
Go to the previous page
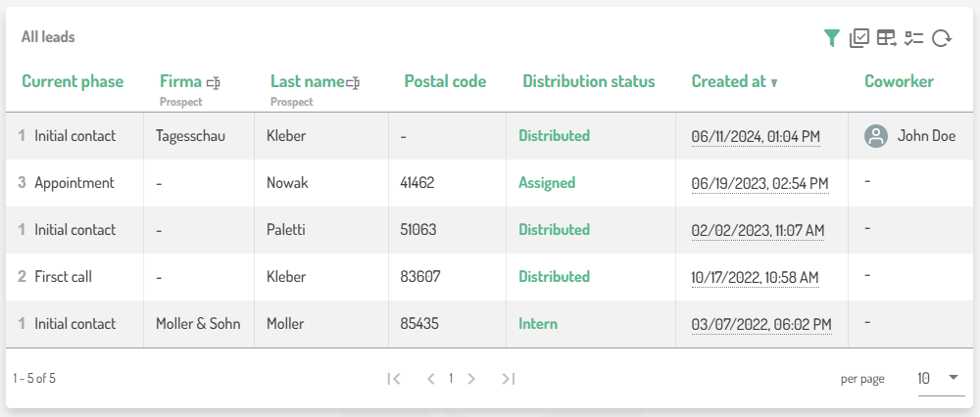(430, 379)
